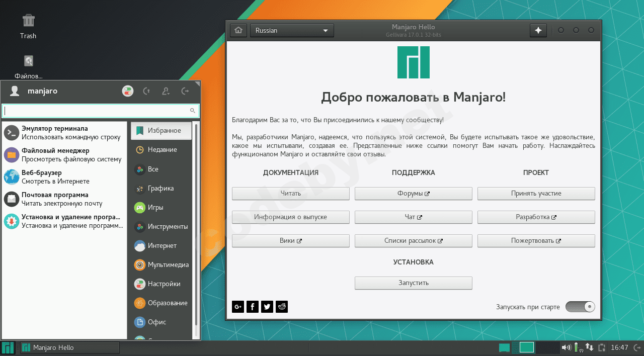Open the Twitter social icon
Screen dimensions: 644x356
(x=267, y=307)
